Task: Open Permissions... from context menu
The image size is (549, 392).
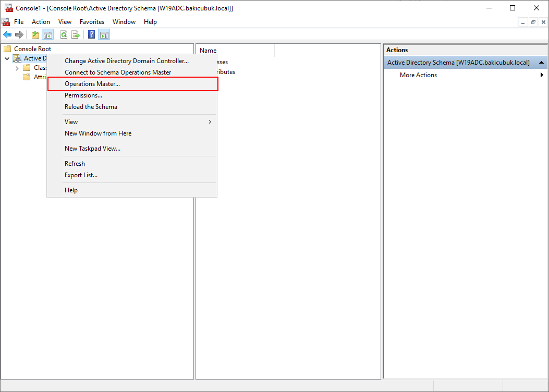Action: (132, 95)
